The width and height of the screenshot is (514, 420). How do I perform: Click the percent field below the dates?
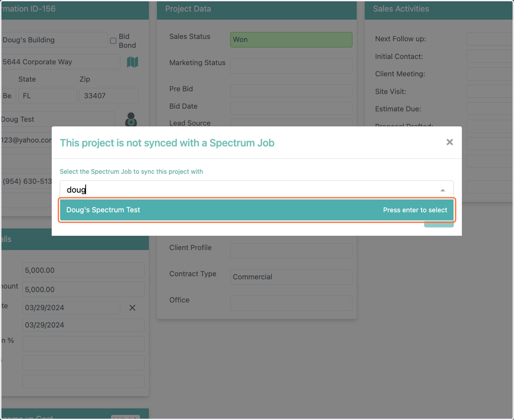(84, 344)
